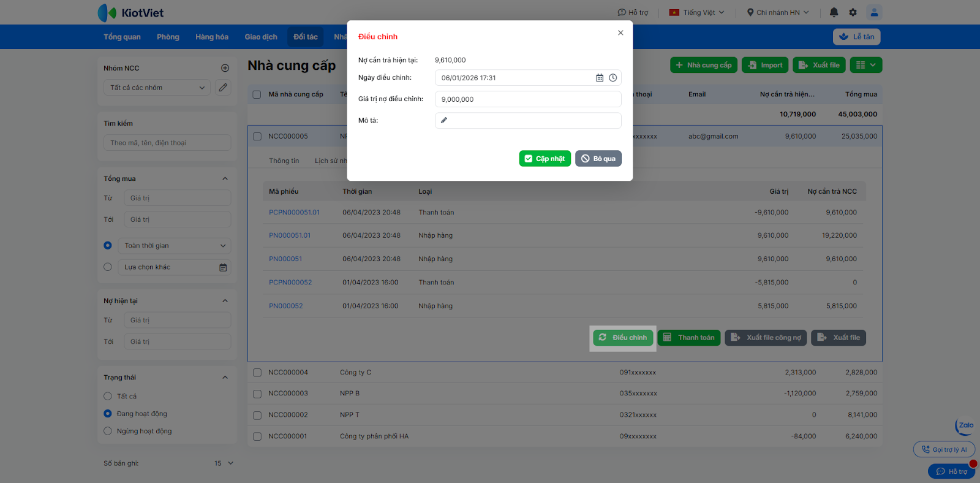
Task: Click Xuất file button beside Xuất file công nợ
Action: click(839, 338)
